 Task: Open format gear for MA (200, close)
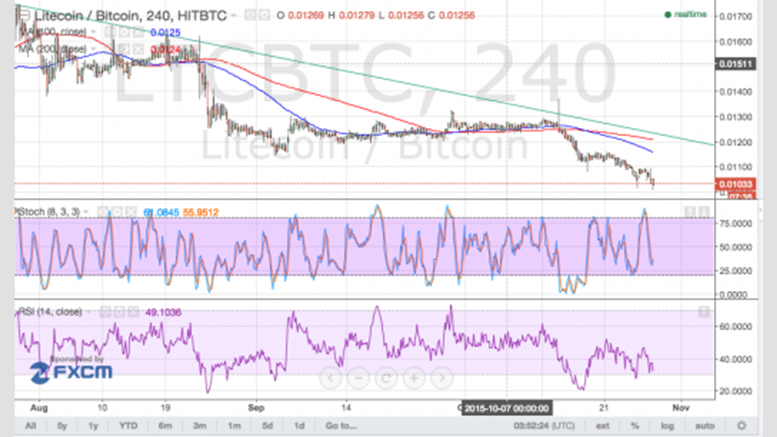[124, 49]
